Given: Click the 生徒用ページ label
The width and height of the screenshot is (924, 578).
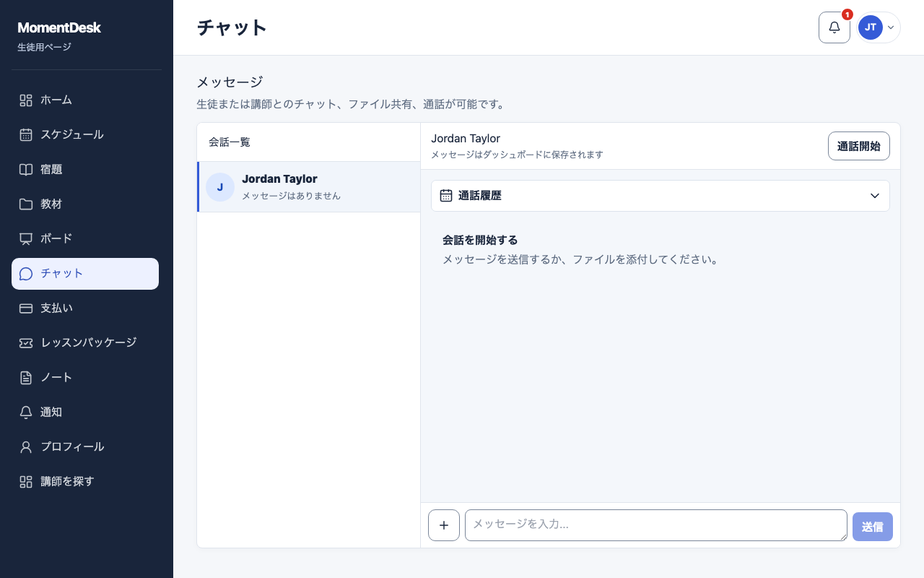Looking at the screenshot, I should point(44,48).
